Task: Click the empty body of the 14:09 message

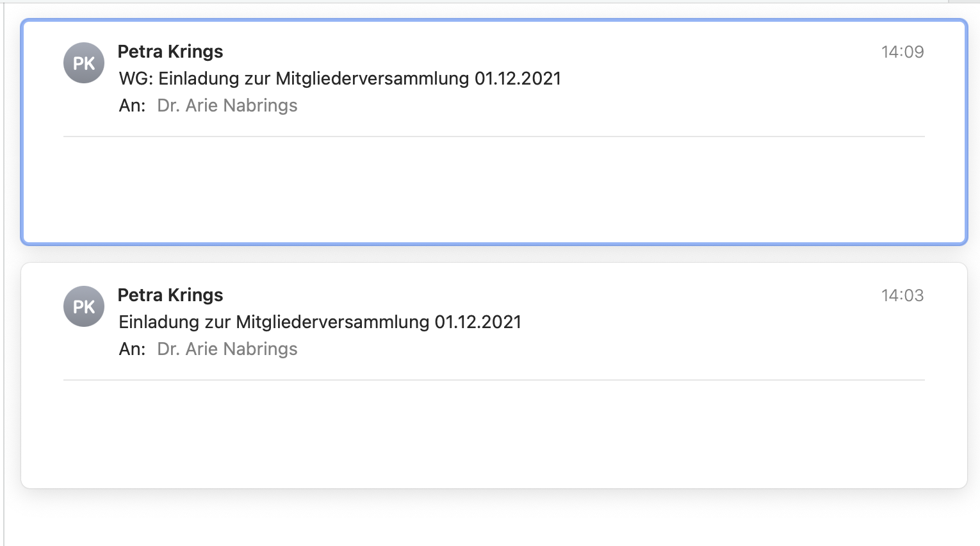Action: click(x=493, y=189)
